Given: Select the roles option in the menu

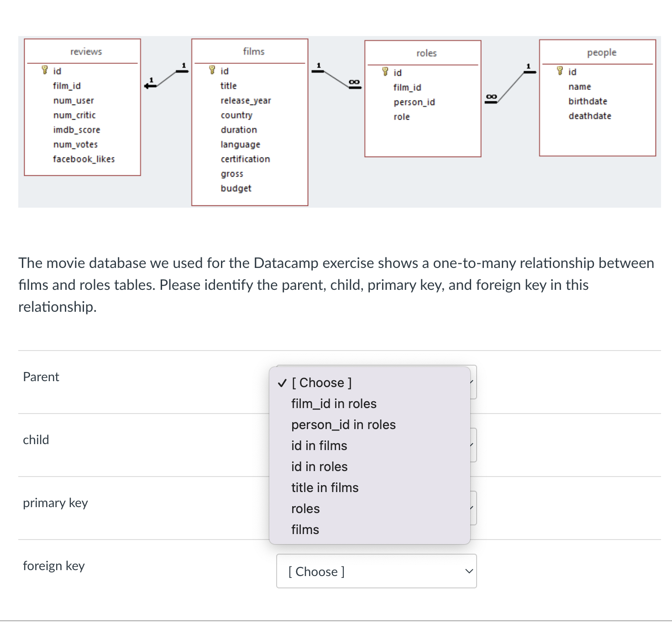Looking at the screenshot, I should (x=305, y=508).
